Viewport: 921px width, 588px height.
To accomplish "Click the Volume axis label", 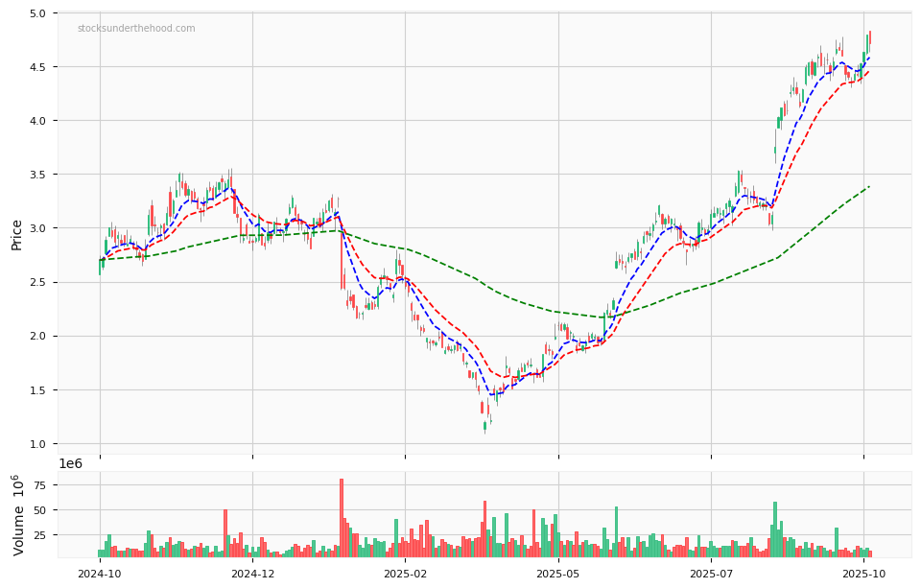I will click(x=17, y=514).
